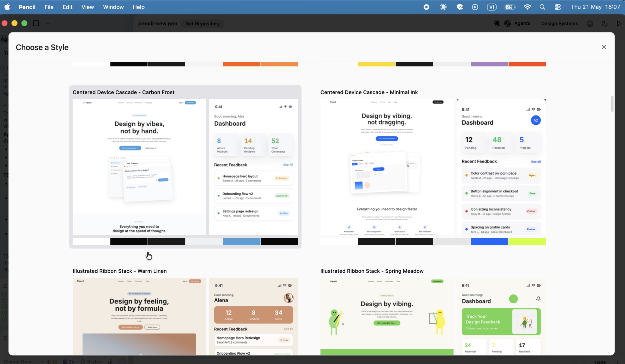Open Claude Opus model dropdown in background

coord(24,361)
